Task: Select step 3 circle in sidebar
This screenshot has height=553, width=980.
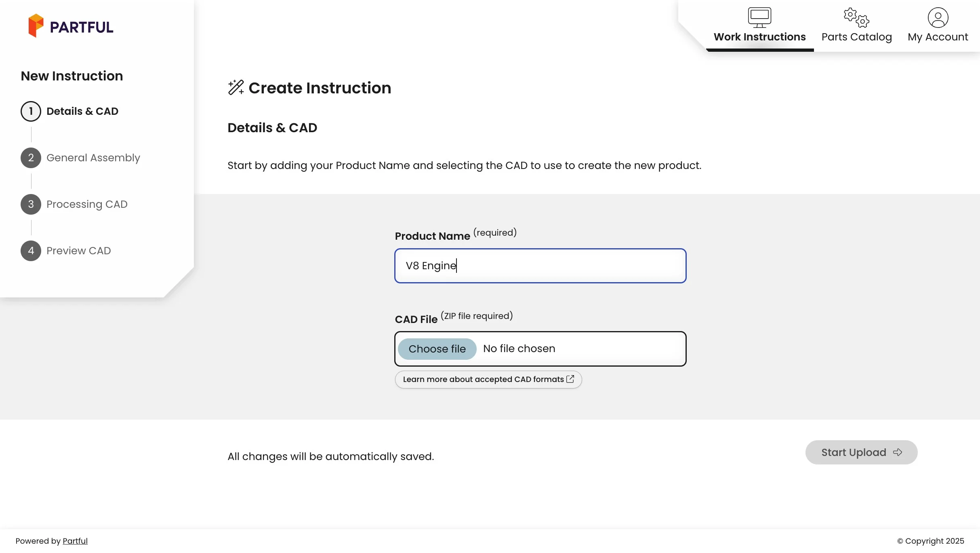Action: (x=31, y=204)
